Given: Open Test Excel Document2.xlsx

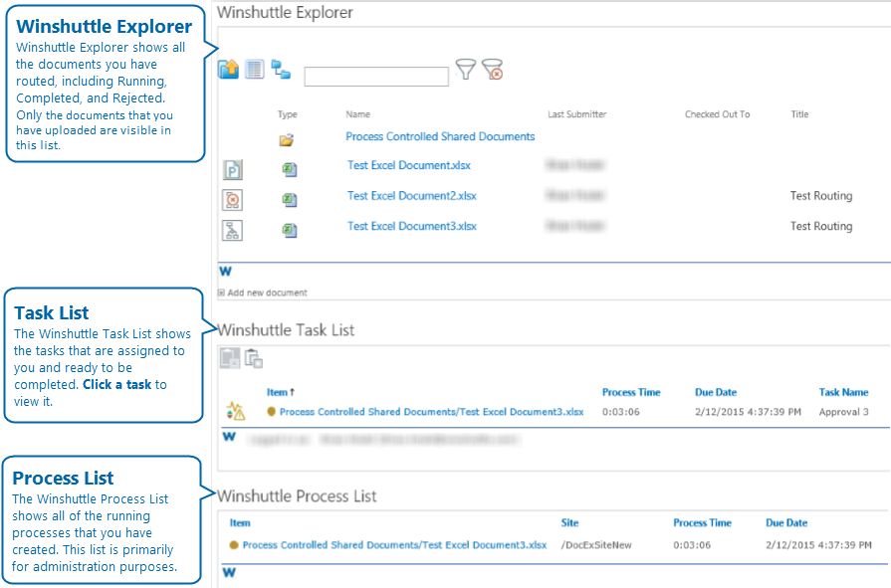Looking at the screenshot, I should click(412, 196).
